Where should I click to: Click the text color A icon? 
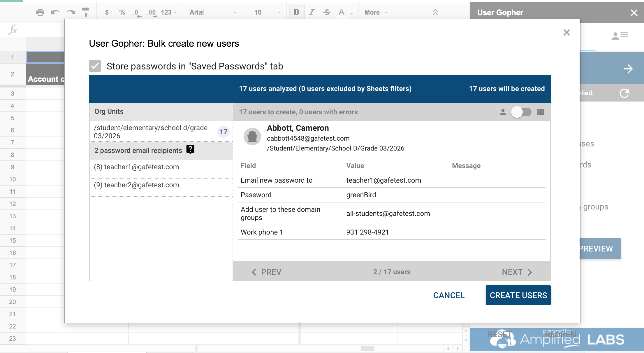[342, 12]
